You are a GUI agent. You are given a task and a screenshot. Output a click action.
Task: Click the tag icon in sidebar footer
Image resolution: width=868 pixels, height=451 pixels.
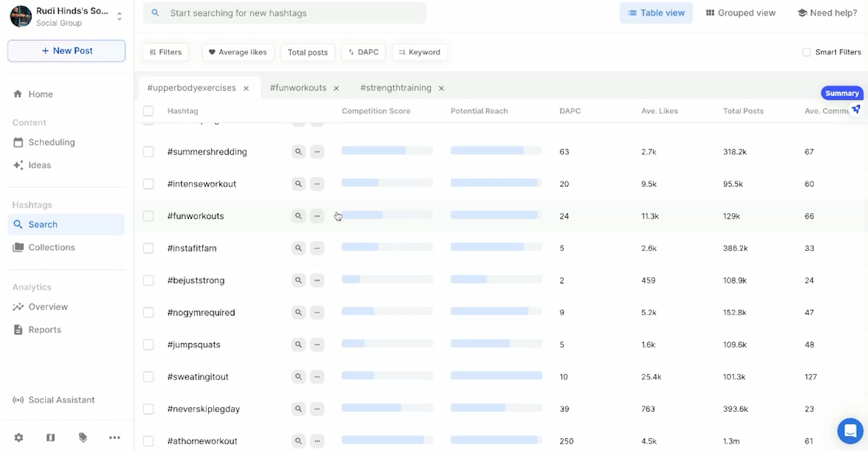[x=83, y=437]
